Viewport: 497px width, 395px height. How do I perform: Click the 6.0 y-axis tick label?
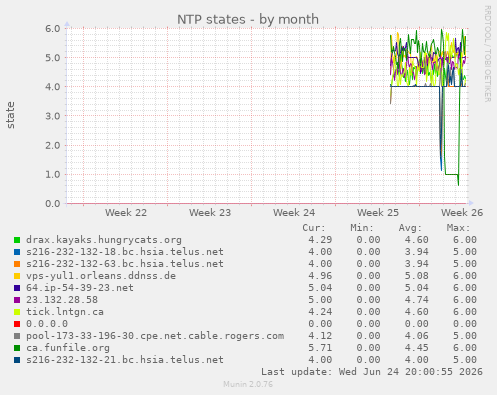click(53, 28)
